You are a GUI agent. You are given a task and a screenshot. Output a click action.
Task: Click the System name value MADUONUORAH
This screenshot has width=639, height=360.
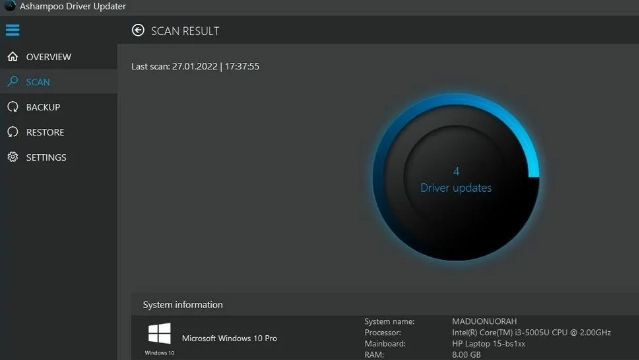pyautogui.click(x=484, y=321)
